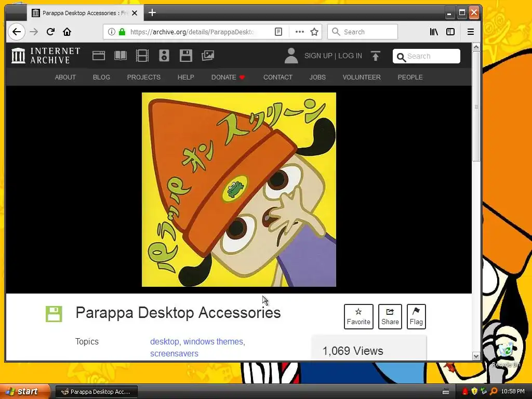Click the page scrollbar up arrow
This screenshot has width=532, height=399.
click(476, 47)
